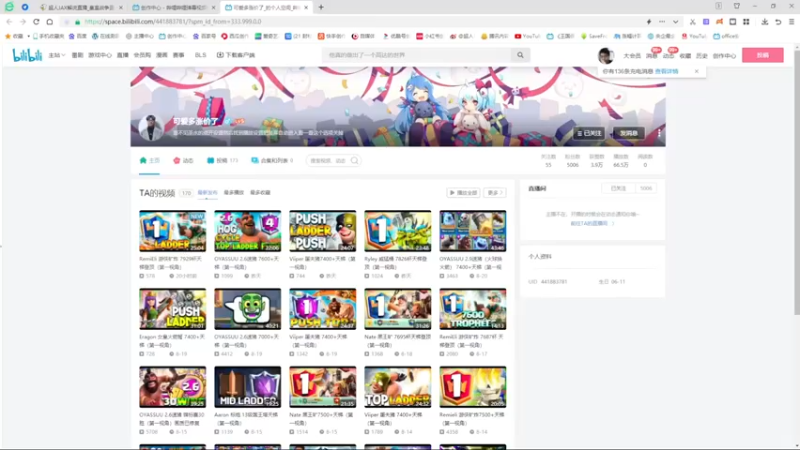Open the new tab plus button
This screenshot has height=450, width=800.
321,7
